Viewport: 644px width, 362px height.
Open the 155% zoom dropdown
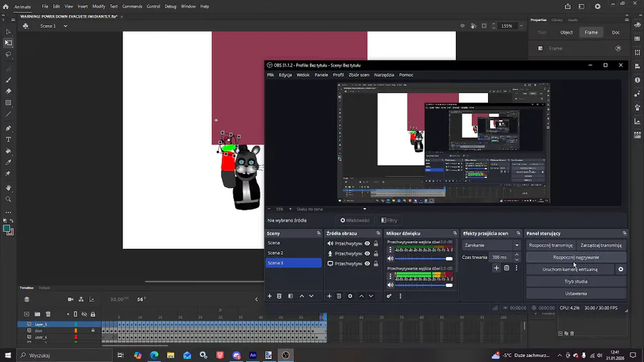pos(521,26)
